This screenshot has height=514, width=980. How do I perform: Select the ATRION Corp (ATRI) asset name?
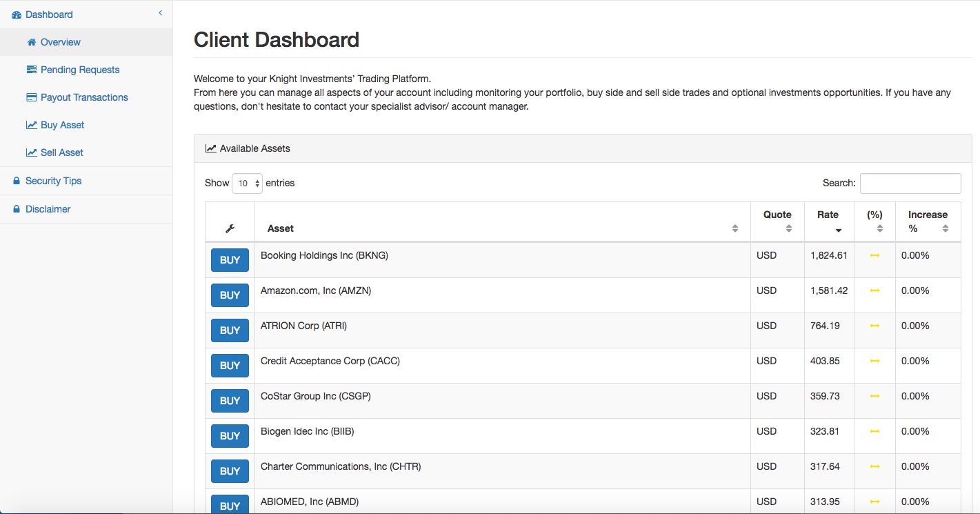[x=303, y=326]
